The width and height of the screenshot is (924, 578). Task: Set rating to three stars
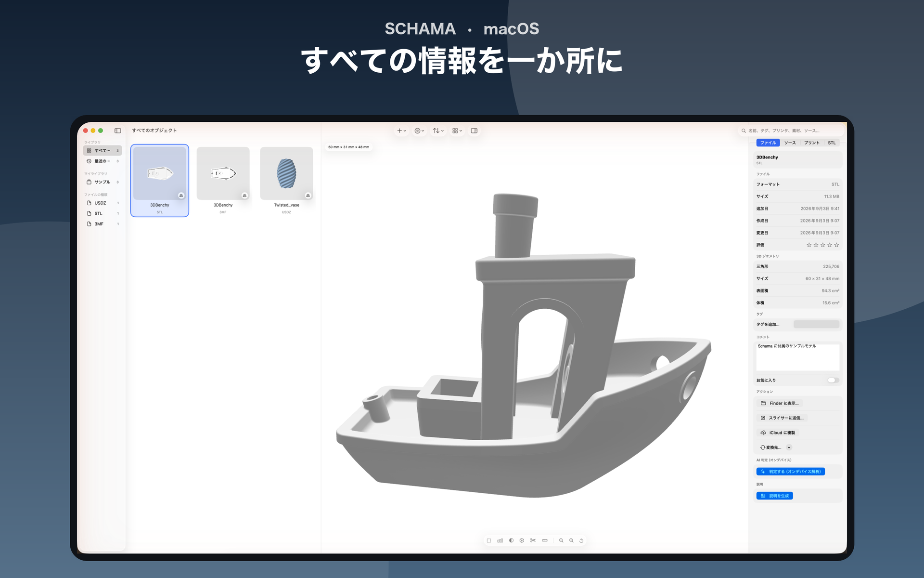822,245
